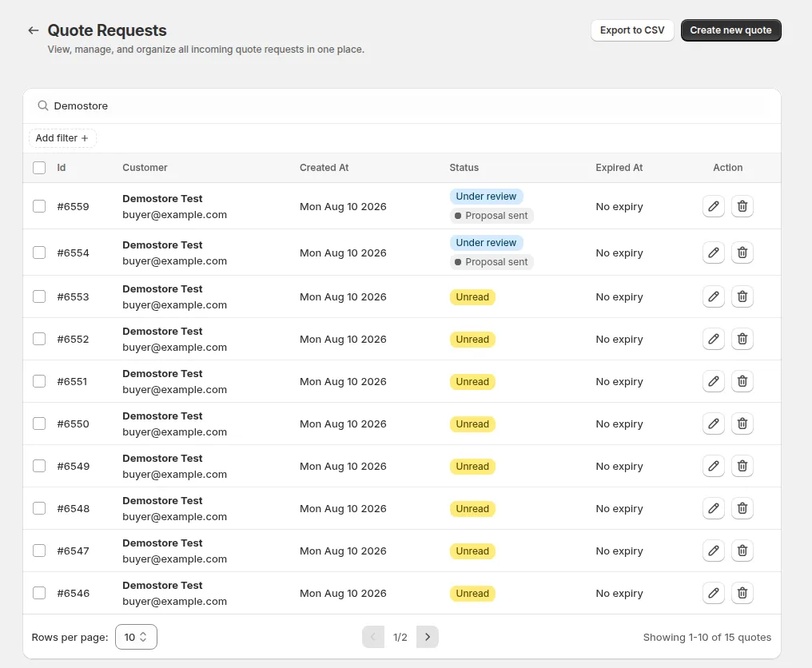Click the Status column header
The width and height of the screenshot is (812, 668).
click(x=464, y=168)
